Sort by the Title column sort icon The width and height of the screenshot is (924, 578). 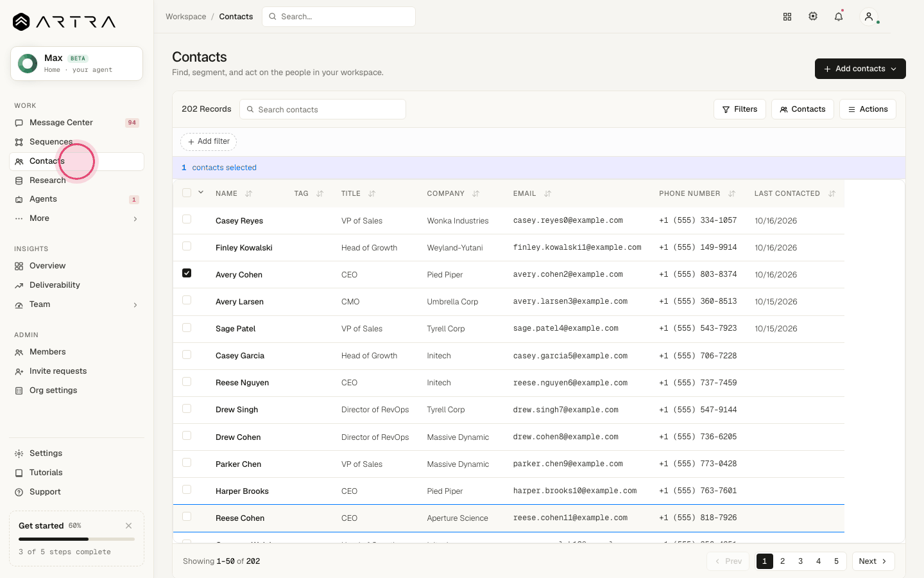click(x=372, y=194)
